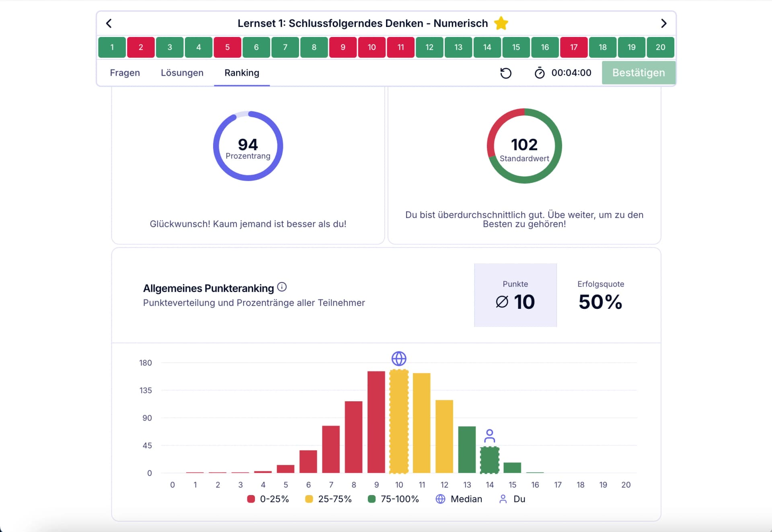Navigate to the previous lernset with the left chevron
This screenshot has width=772, height=532.
pos(109,23)
